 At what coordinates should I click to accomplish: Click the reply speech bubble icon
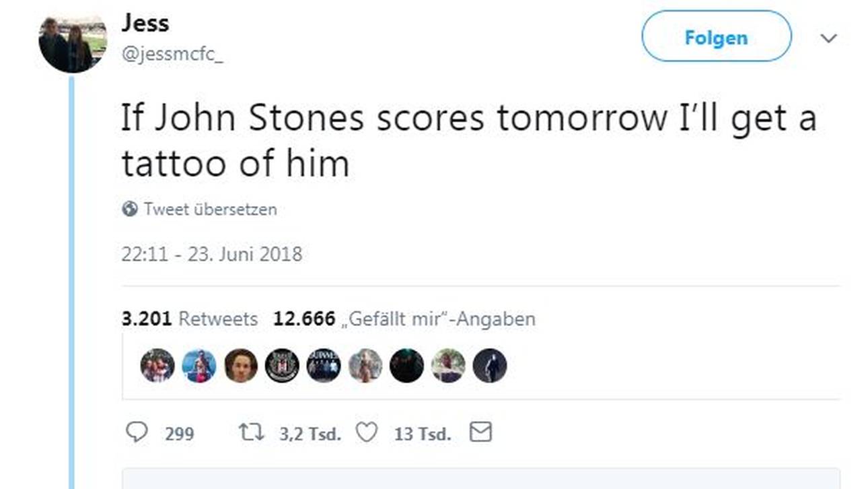tap(137, 432)
